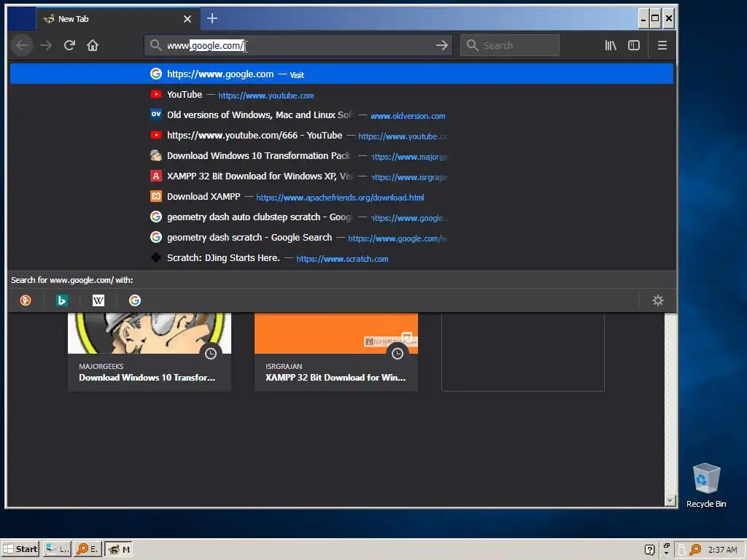Search with Wikipedia engine icon
The image size is (747, 560).
point(98,300)
